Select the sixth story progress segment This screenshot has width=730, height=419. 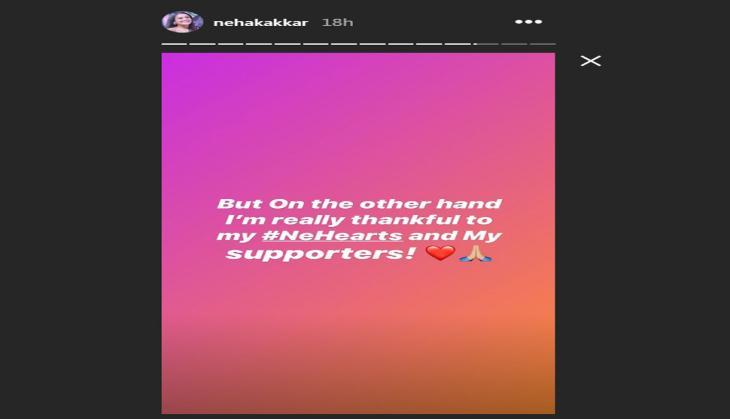pyautogui.click(x=316, y=44)
